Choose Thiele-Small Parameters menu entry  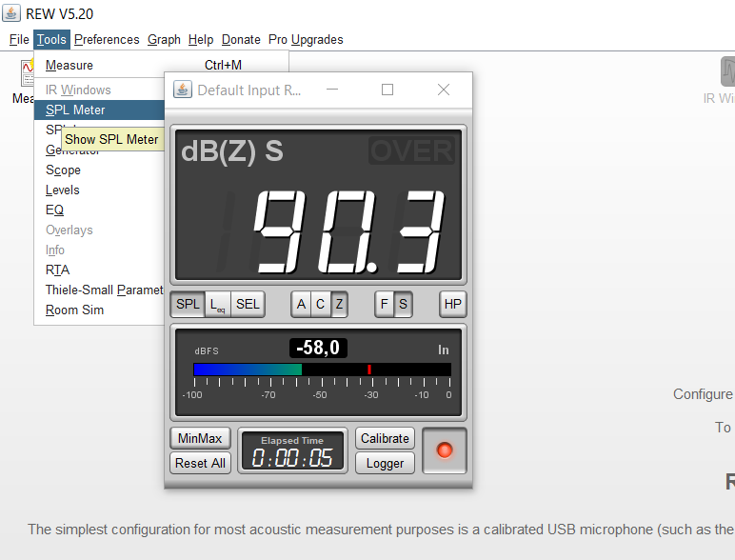(x=99, y=290)
